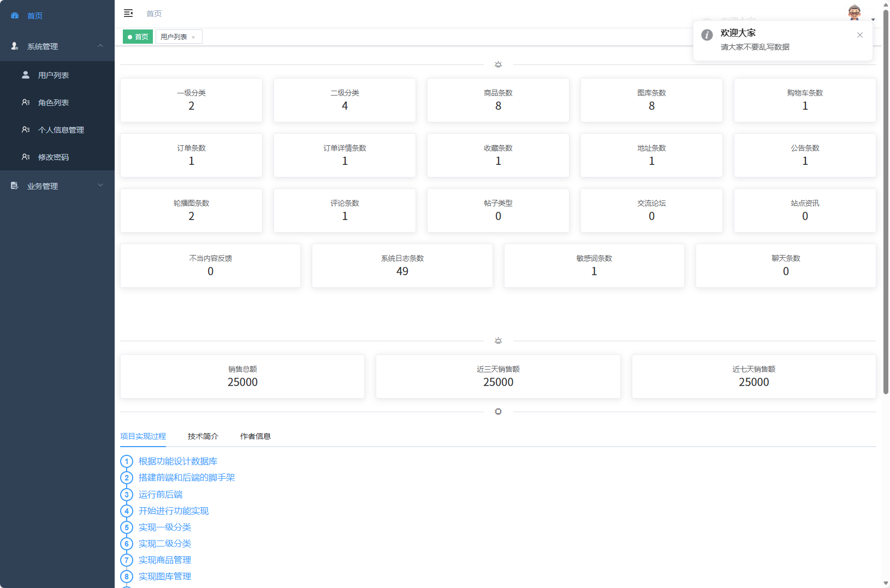The height and width of the screenshot is (588, 890).
Task: Open 用户列表 in the sidebar
Action: point(57,75)
